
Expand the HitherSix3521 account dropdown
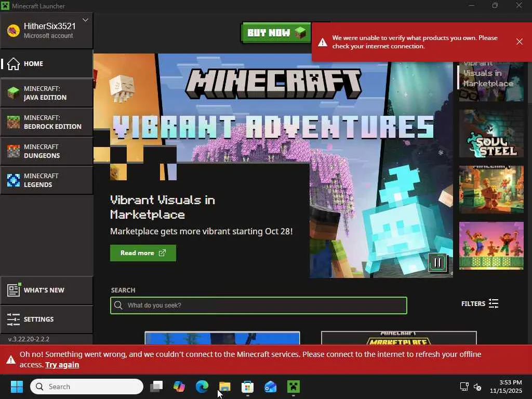86,20
